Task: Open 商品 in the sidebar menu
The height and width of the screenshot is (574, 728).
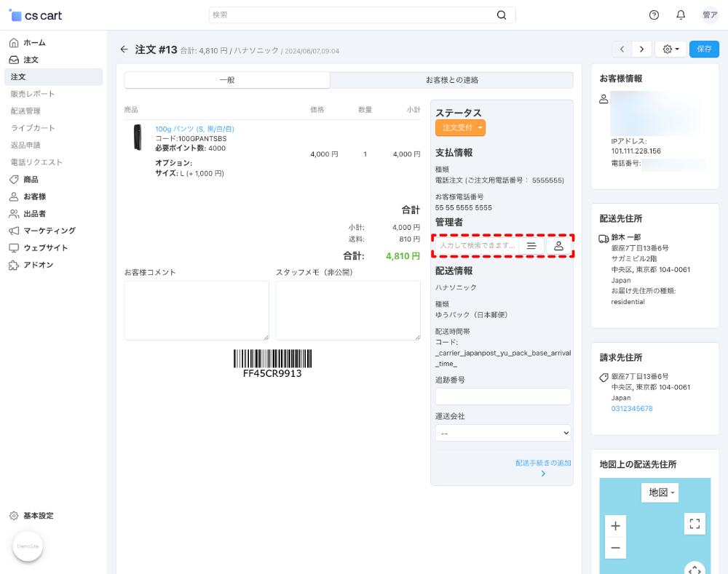Action: pos(31,179)
